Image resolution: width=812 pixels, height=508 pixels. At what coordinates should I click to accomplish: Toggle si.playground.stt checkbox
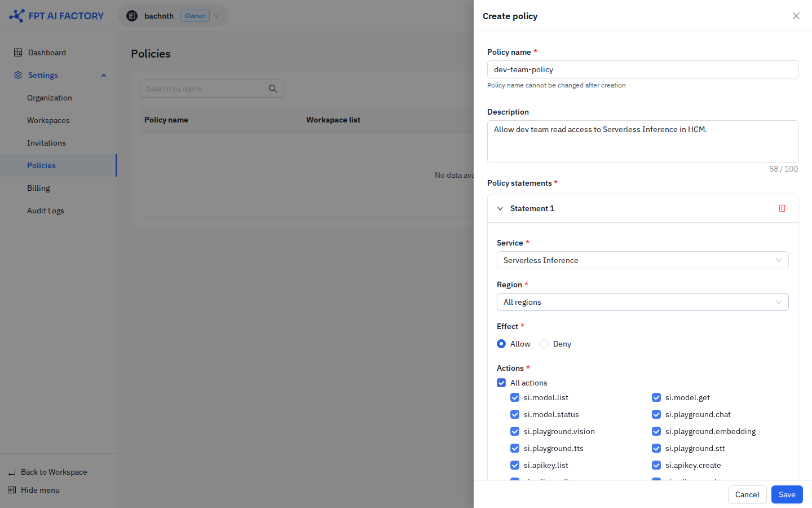656,448
